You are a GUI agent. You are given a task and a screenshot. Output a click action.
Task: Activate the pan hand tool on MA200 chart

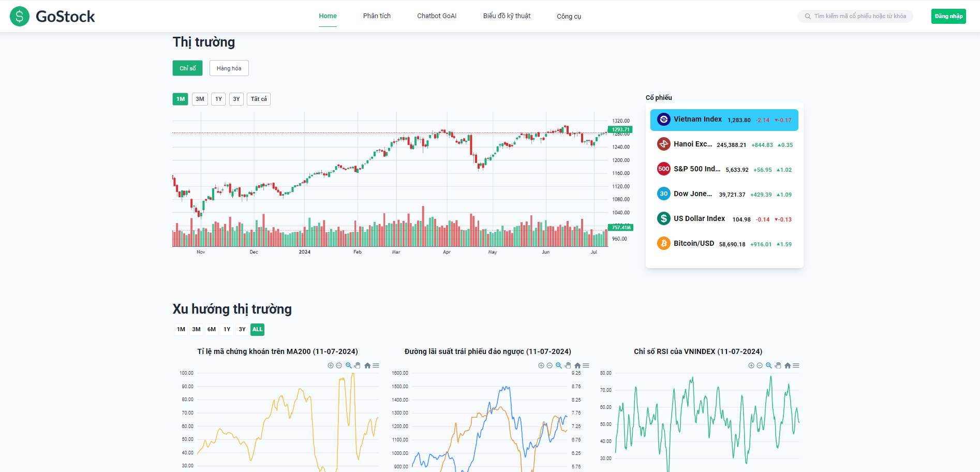(x=357, y=365)
